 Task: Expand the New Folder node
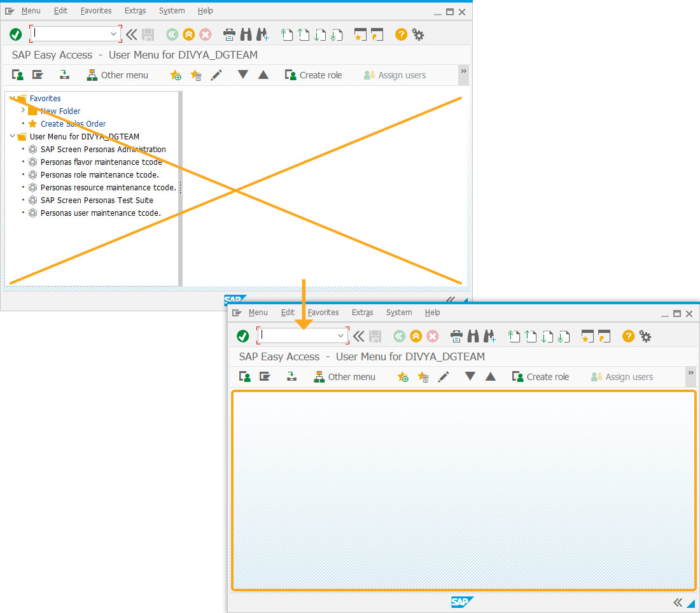[23, 110]
